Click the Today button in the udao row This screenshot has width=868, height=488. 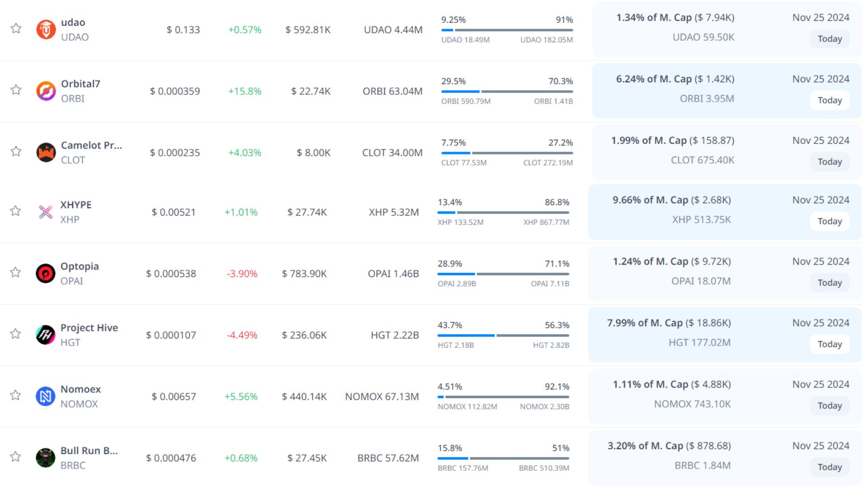pos(829,39)
